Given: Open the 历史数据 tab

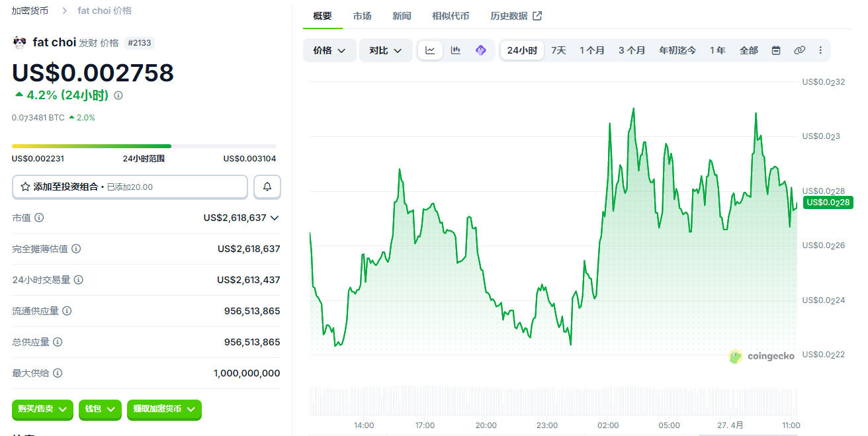Looking at the screenshot, I should (x=516, y=16).
